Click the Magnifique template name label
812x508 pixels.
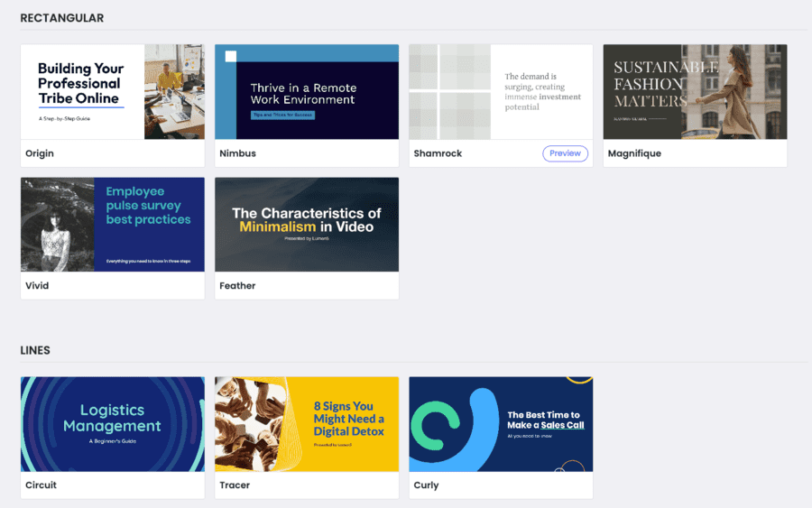tap(634, 153)
